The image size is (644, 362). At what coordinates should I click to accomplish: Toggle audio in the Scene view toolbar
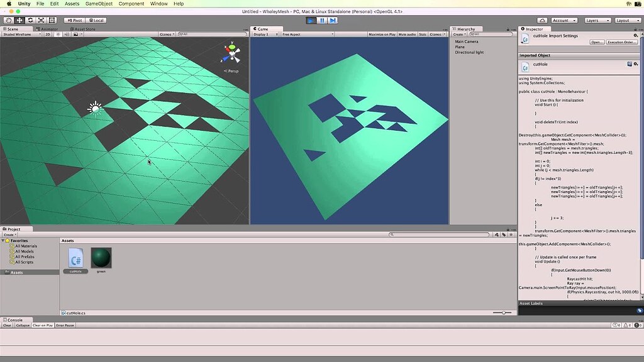click(67, 35)
